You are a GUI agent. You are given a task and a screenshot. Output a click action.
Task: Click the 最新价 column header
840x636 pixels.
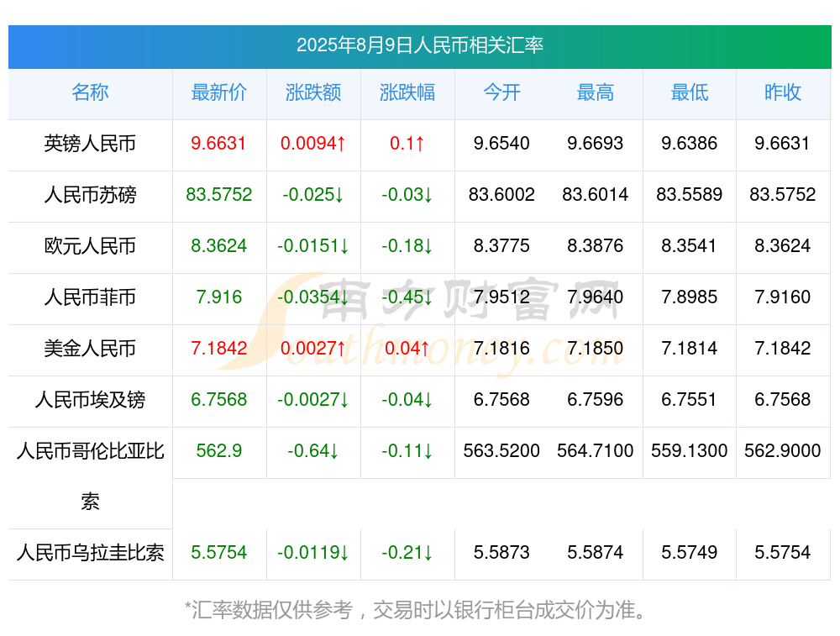tap(219, 92)
